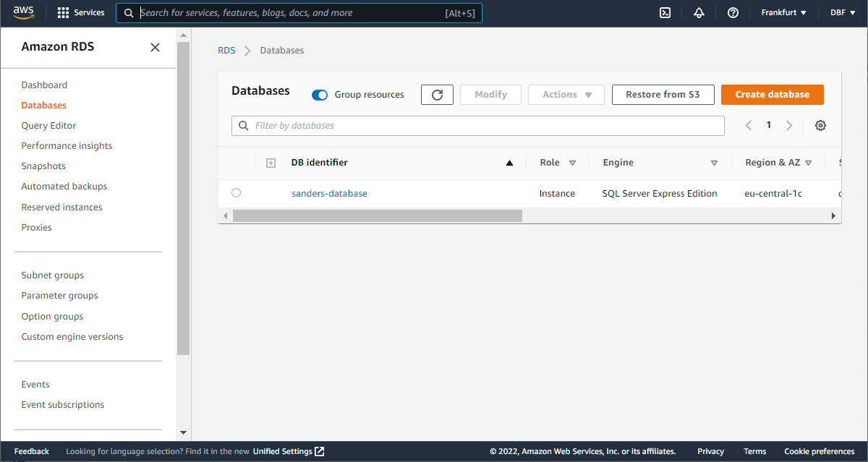
Task: Open Custom engine versions page
Action: tap(72, 336)
